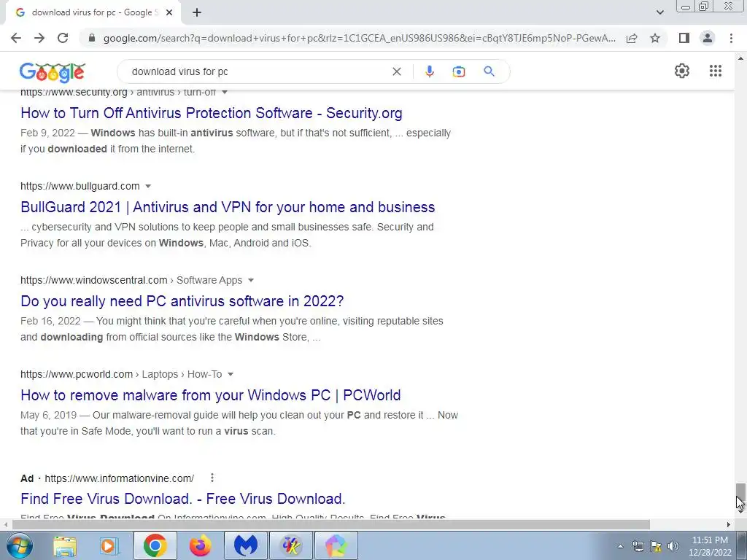The width and height of the screenshot is (747, 560).
Task: Clear the search box with the X
Action: click(396, 71)
